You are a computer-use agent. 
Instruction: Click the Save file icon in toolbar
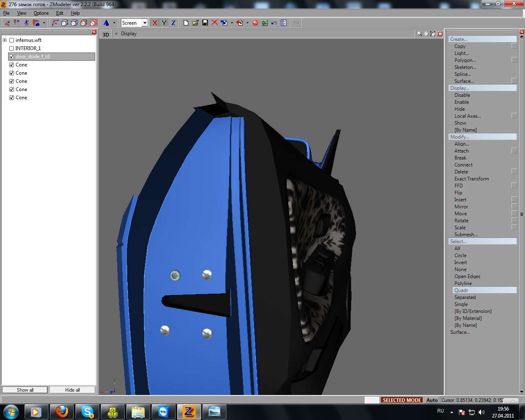point(205,23)
